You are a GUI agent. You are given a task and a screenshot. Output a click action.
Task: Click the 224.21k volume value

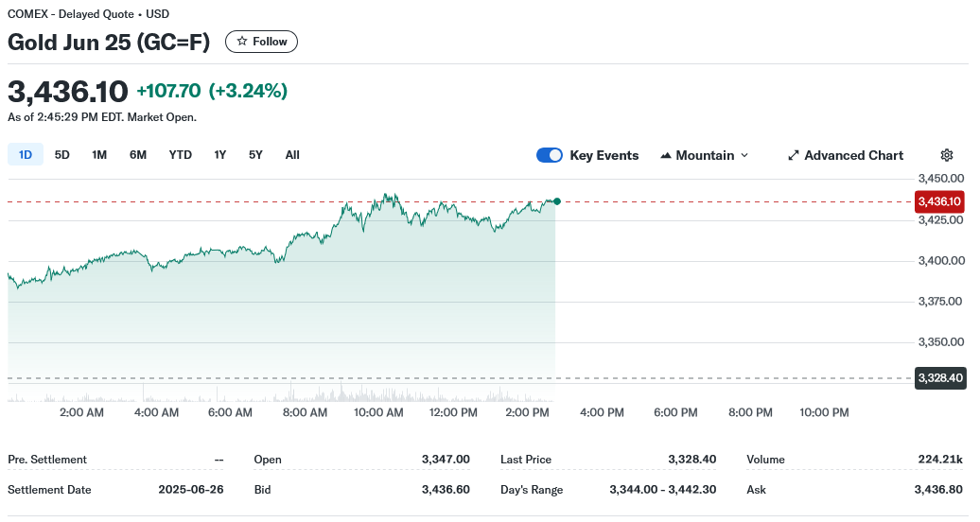tap(940, 460)
